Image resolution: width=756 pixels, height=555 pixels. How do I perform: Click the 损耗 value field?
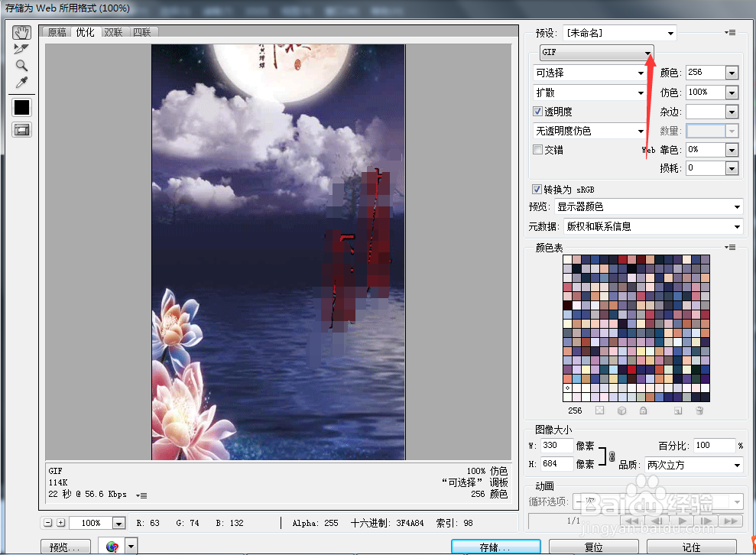(706, 168)
